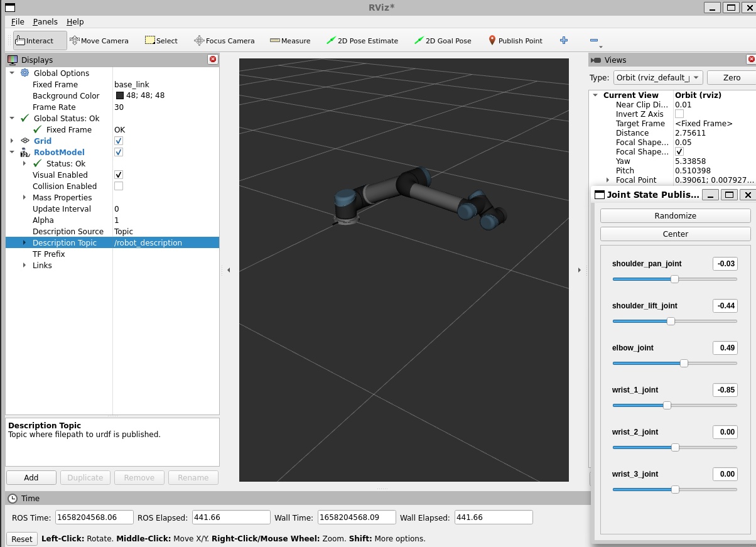Click the Views panel camera icon
756x547 pixels.
(596, 60)
